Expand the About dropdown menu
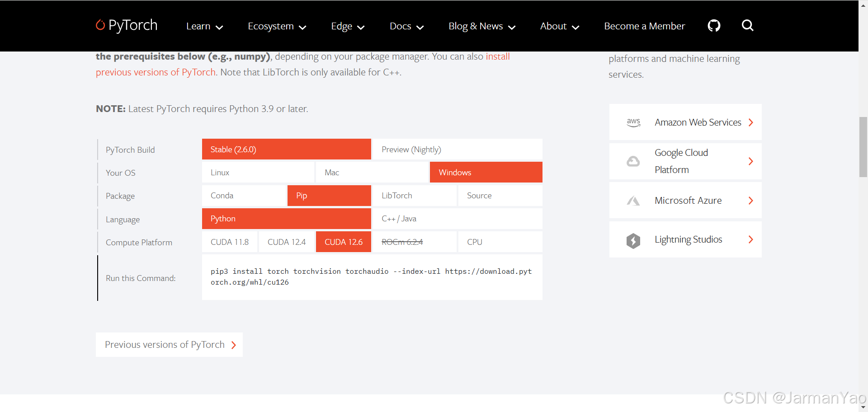 (x=560, y=26)
